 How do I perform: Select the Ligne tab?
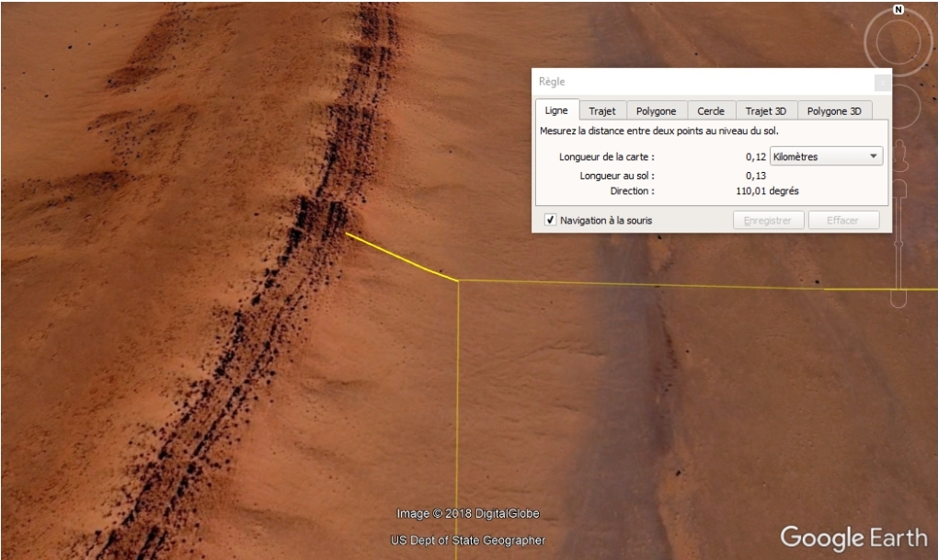point(556,111)
